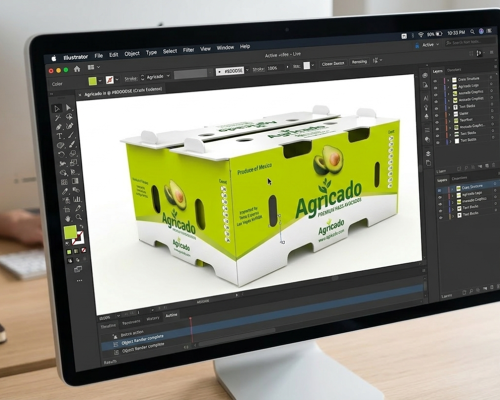This screenshot has width=500, height=400.
Task: Select the Curvature tool
Action: coord(70,126)
